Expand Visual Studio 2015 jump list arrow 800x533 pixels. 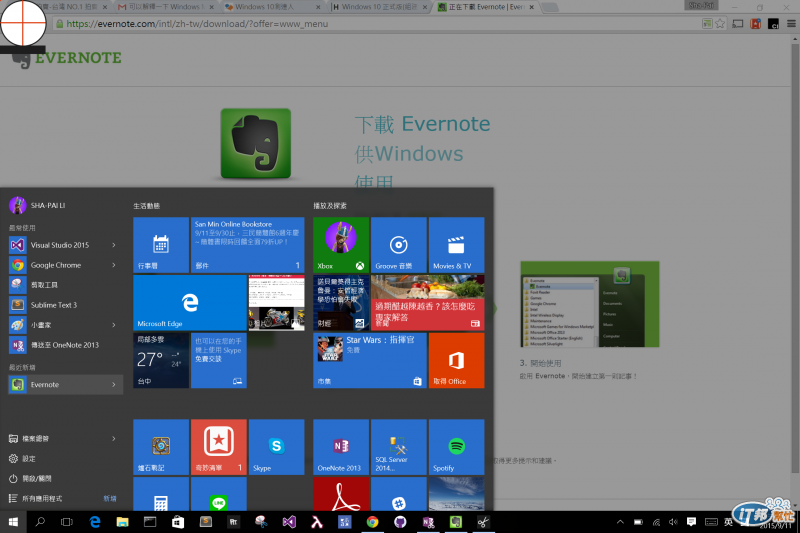click(x=114, y=245)
